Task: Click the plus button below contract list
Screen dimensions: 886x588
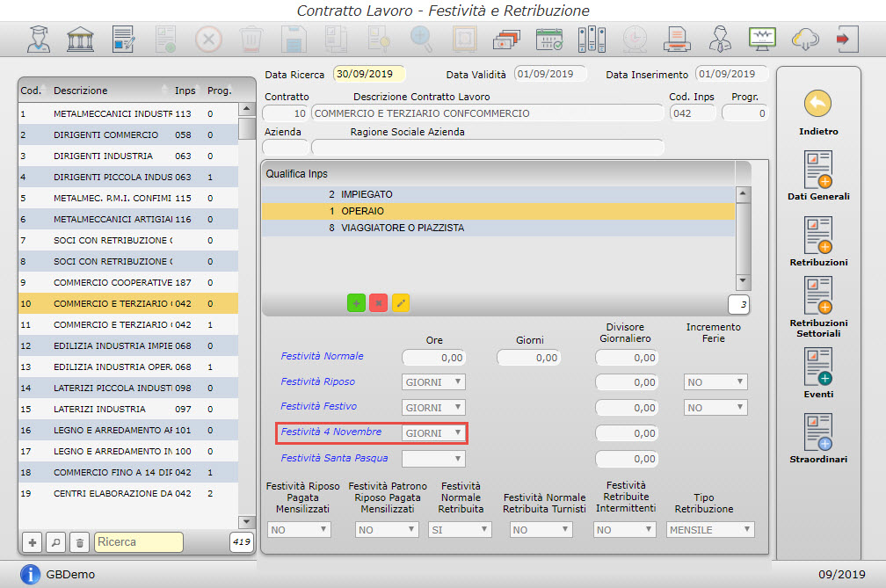Action: pyautogui.click(x=33, y=542)
